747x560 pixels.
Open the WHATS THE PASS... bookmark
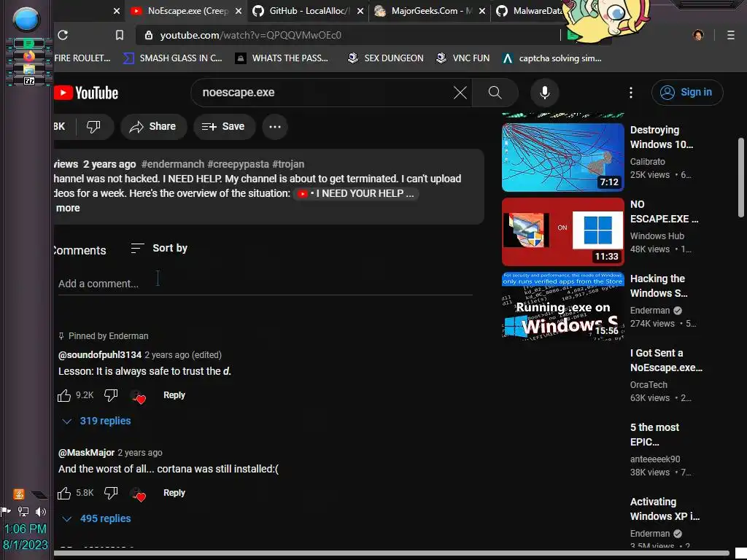pos(282,58)
